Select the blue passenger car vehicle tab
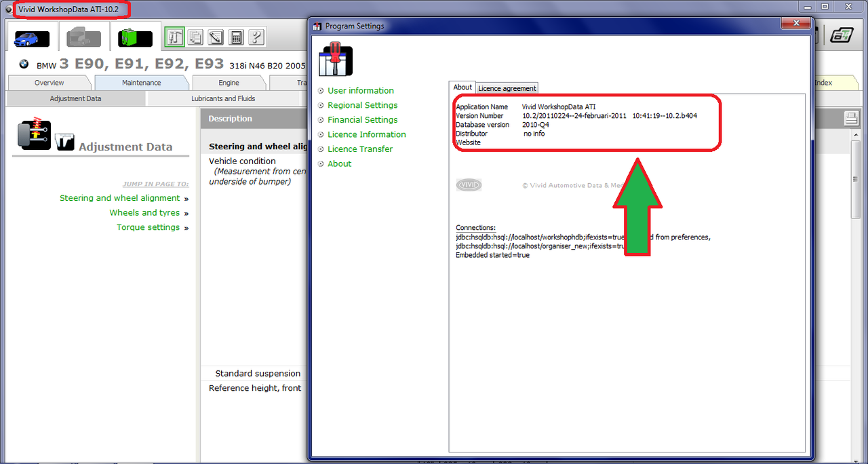The width and height of the screenshot is (868, 464). pos(32,38)
